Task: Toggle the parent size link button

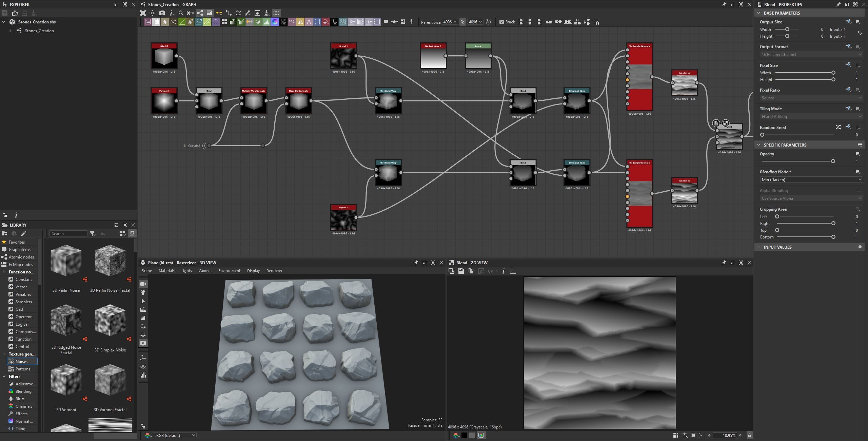Action: tap(462, 22)
